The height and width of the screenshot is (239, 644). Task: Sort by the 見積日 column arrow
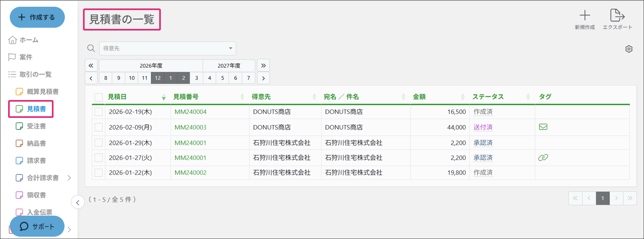coord(164,97)
